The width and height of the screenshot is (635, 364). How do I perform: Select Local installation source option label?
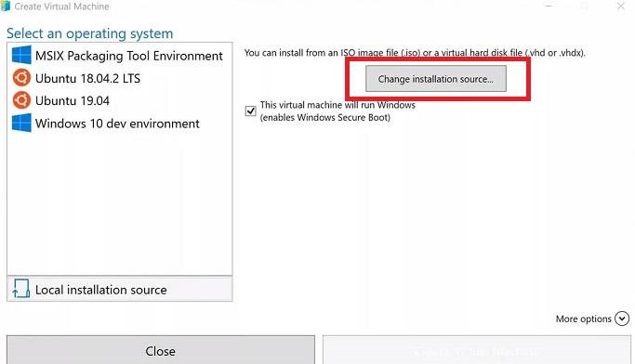pyautogui.click(x=101, y=290)
